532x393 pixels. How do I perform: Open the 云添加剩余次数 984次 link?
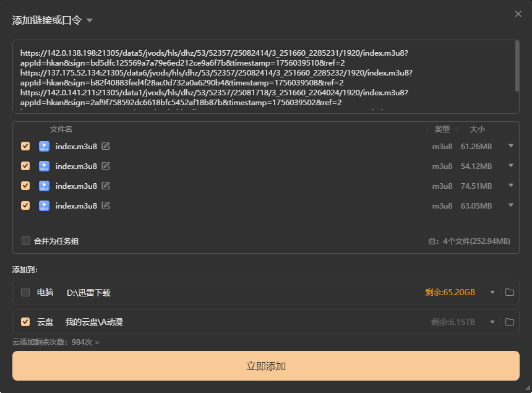56,342
